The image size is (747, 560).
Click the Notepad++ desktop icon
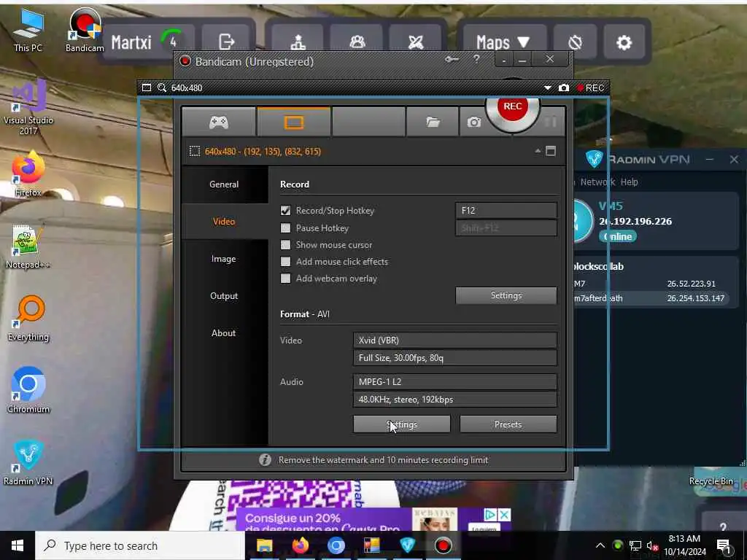28,246
